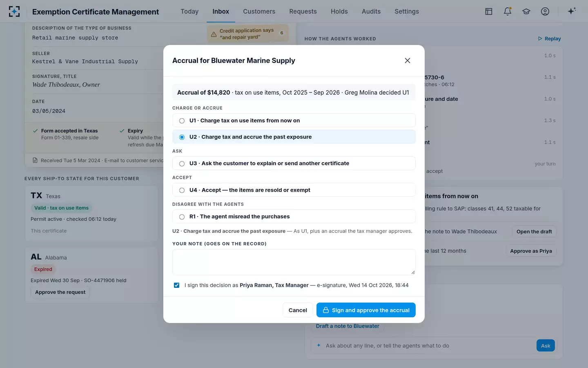Image resolution: width=588 pixels, height=368 pixels.
Task: Click the Expired status badge for Alabama
Action: coord(43,269)
